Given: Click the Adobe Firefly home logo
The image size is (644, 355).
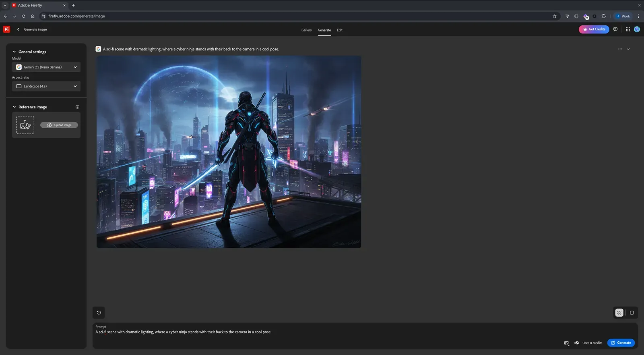Looking at the screenshot, I should (6, 29).
